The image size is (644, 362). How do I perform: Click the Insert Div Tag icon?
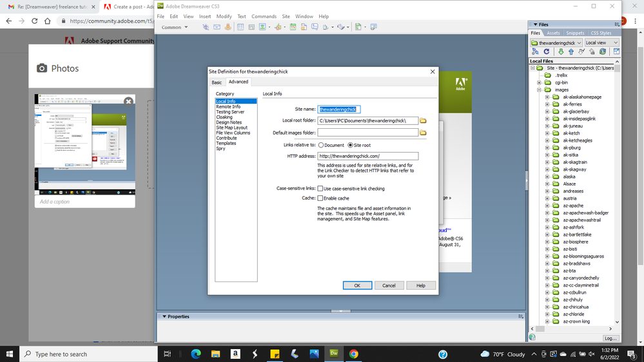pos(251,27)
